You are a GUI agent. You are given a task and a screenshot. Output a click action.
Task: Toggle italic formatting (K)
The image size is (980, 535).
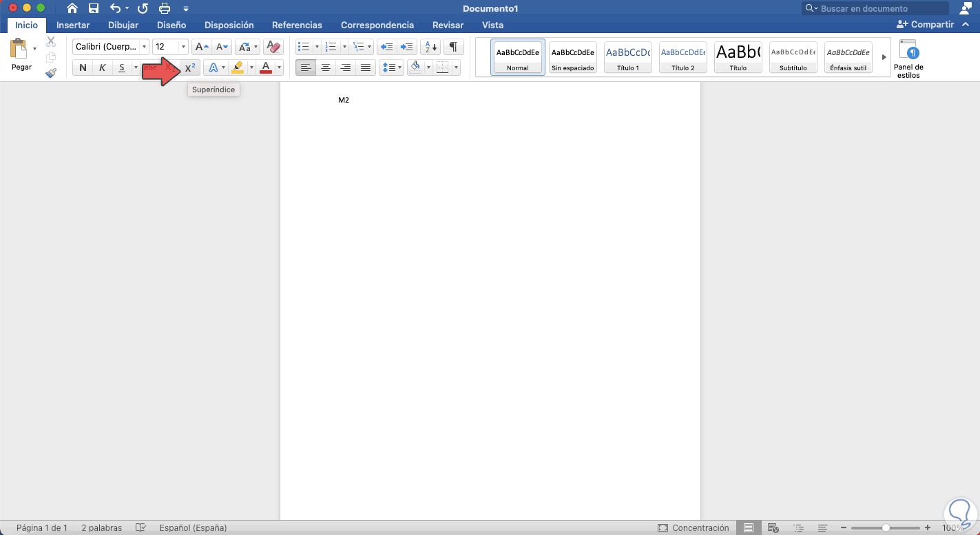[103, 67]
